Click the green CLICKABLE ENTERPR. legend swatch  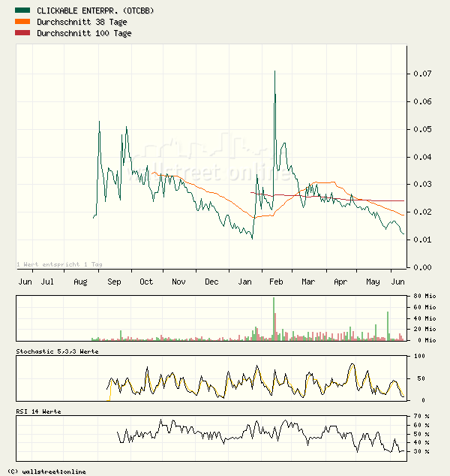[x=22, y=11]
